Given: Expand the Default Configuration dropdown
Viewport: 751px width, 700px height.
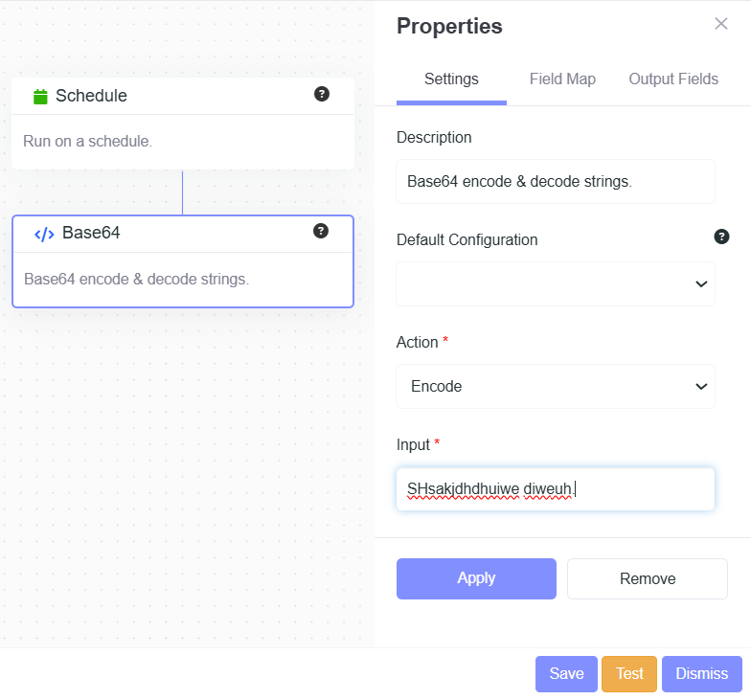Looking at the screenshot, I should [x=556, y=284].
